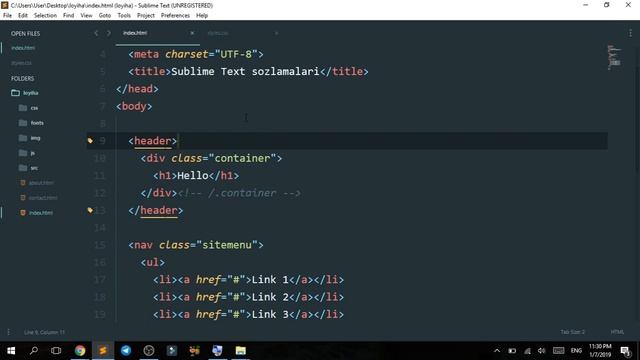The height and width of the screenshot is (360, 640).
Task: Open Telegram from the taskbar
Action: coord(126,351)
